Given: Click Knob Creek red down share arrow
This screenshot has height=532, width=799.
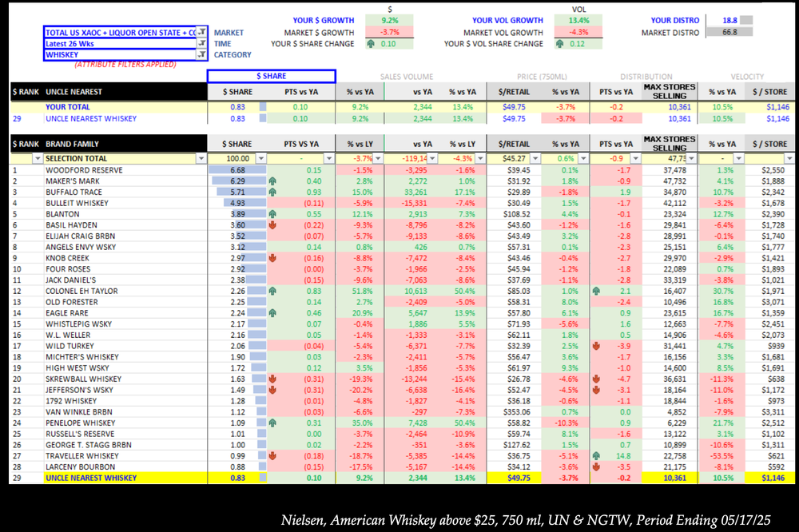Looking at the screenshot, I should pyautogui.click(x=272, y=258).
